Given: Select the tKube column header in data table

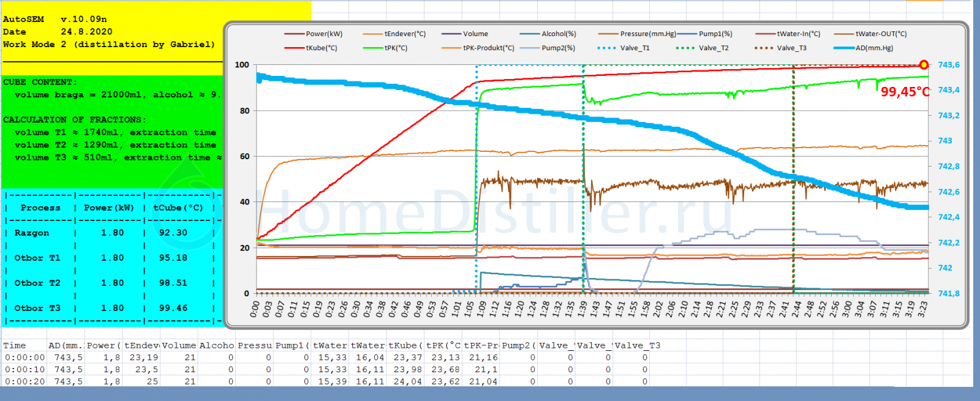Looking at the screenshot, I should [404, 345].
